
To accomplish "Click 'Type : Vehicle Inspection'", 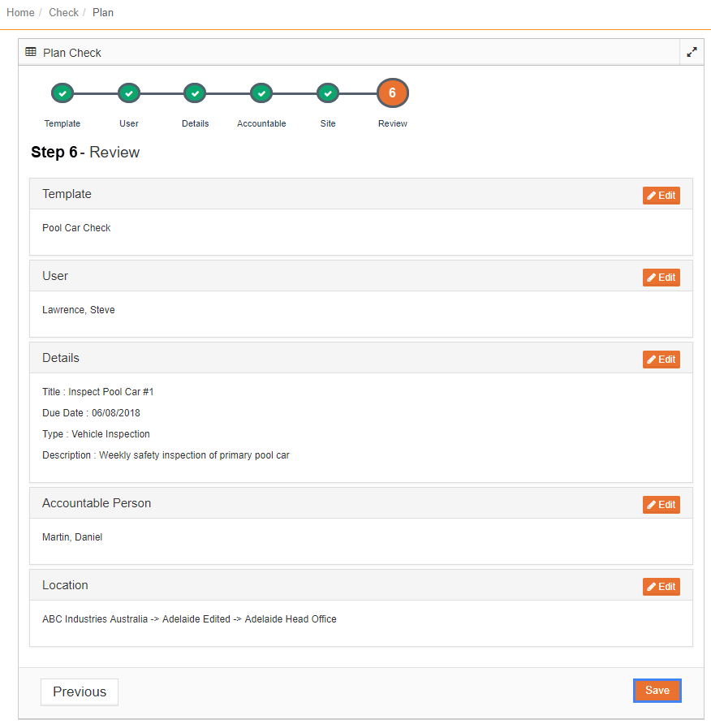I will (x=96, y=434).
